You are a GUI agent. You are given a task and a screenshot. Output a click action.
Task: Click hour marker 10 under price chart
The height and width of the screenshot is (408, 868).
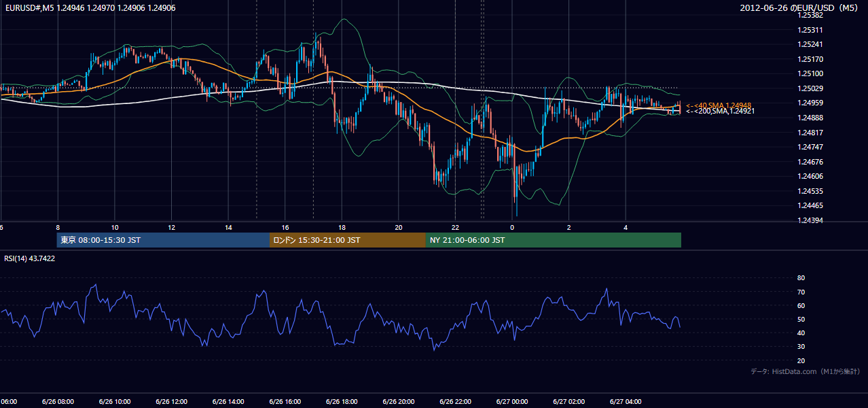tap(115, 228)
